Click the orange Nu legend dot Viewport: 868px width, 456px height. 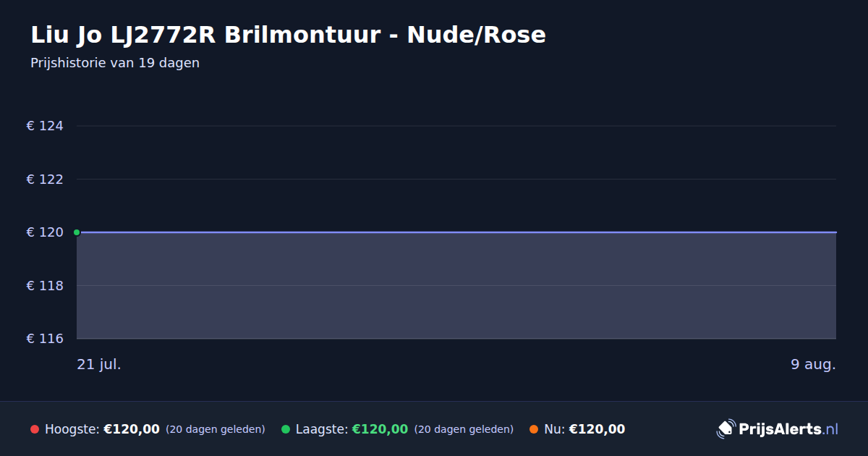tap(534, 429)
